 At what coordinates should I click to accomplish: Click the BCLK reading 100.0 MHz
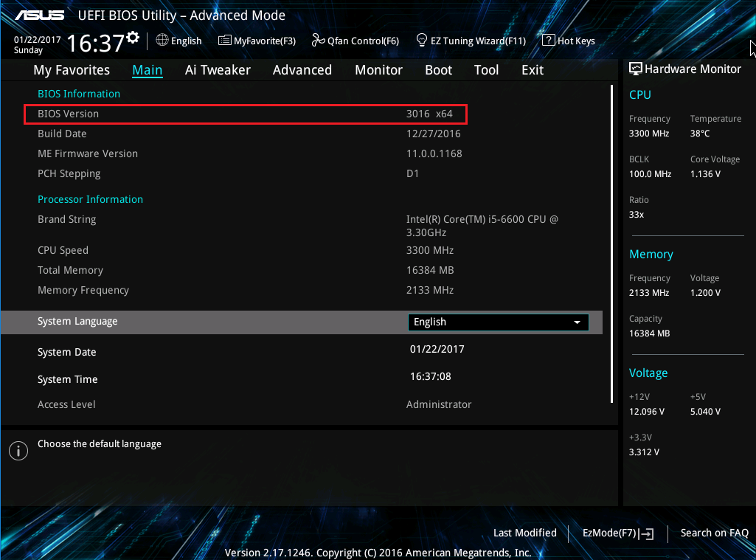pyautogui.click(x=650, y=174)
